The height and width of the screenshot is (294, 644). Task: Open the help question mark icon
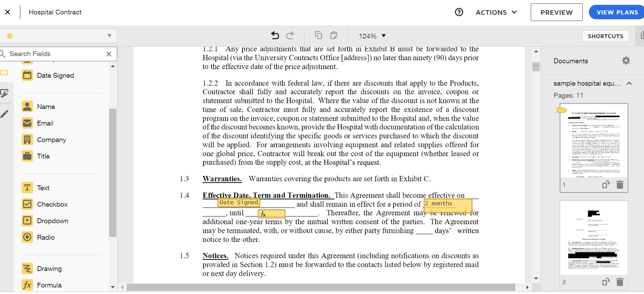coord(459,12)
